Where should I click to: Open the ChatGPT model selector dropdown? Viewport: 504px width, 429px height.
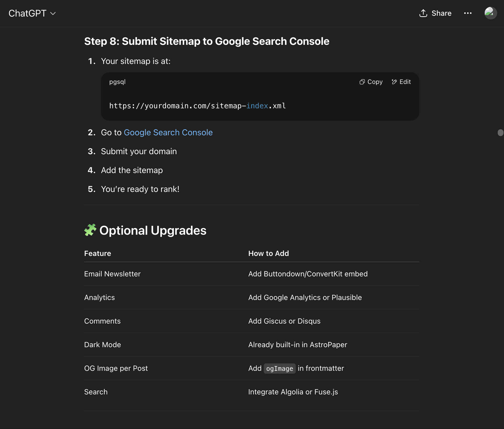(x=32, y=13)
